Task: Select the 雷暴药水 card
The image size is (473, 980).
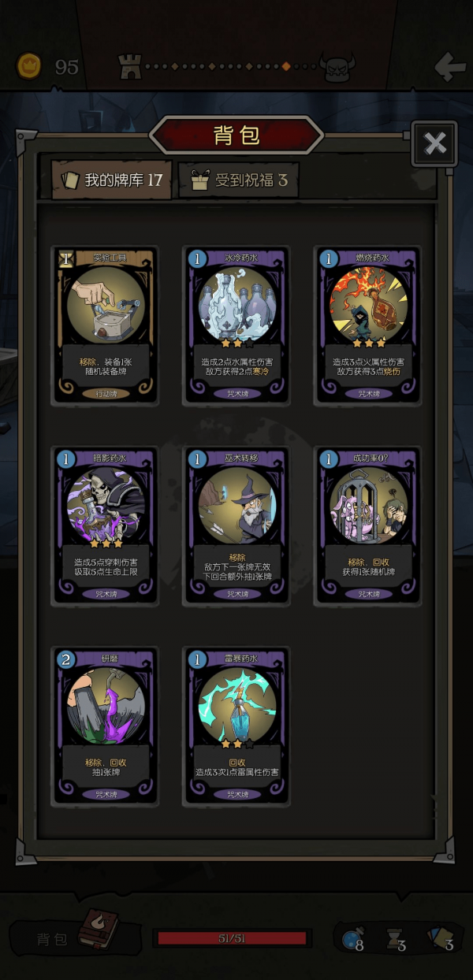Action: click(236, 726)
